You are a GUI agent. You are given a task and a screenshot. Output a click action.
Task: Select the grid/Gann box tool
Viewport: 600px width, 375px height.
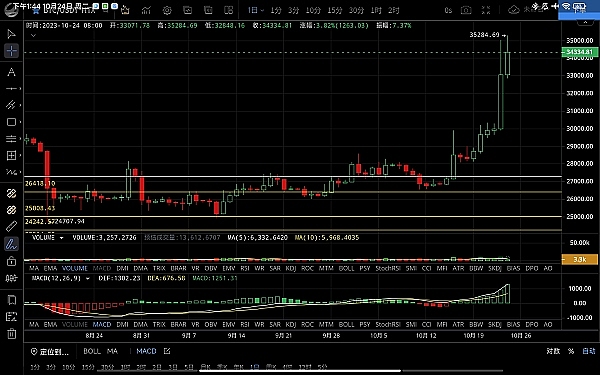tap(11, 155)
